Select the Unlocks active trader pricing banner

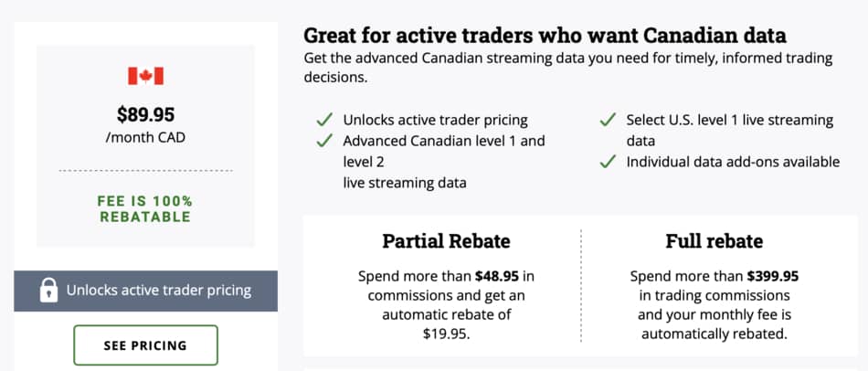click(145, 291)
